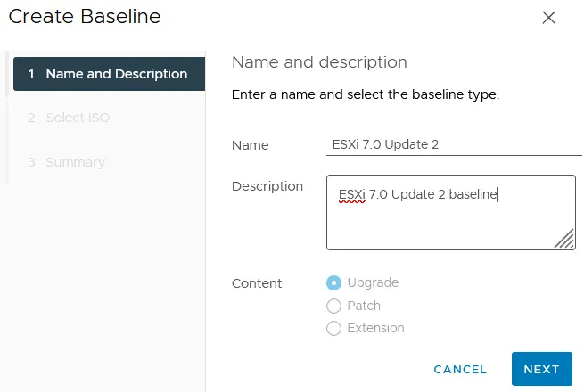
Task: Click the spell-flagged ESXi word in Description
Action: pos(352,193)
